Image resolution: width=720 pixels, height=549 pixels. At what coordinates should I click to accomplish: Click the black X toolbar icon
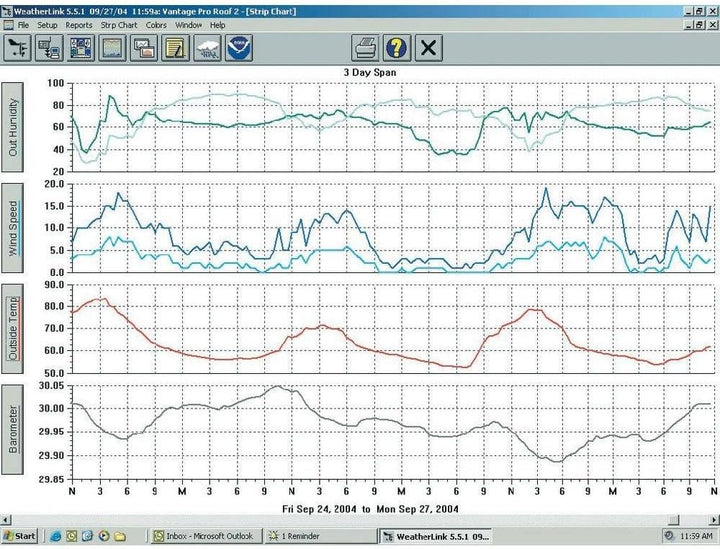[x=429, y=48]
